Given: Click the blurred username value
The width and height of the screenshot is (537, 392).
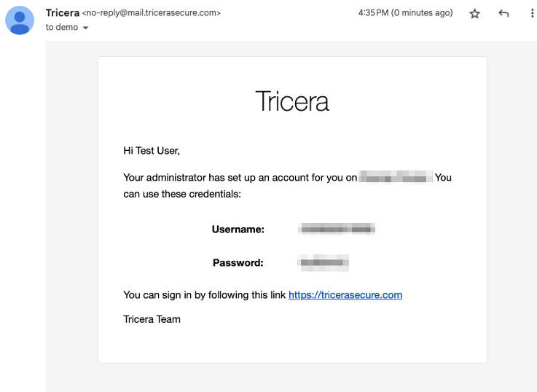Looking at the screenshot, I should point(337,230).
